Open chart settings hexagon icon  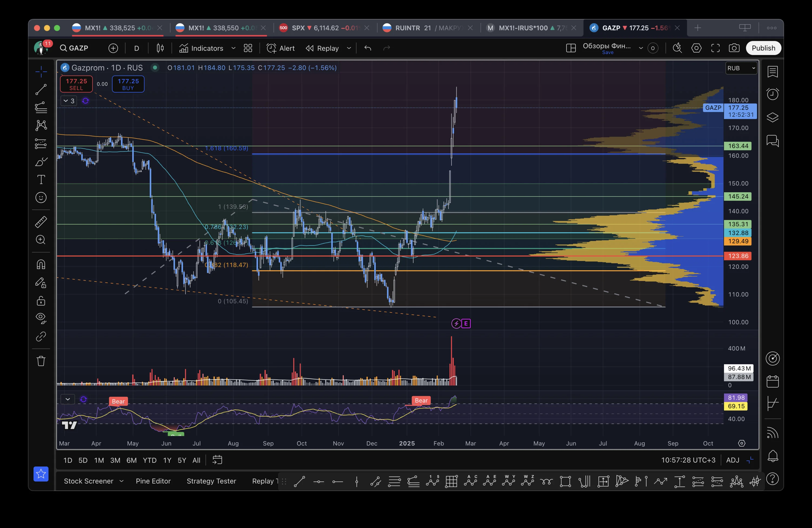696,48
